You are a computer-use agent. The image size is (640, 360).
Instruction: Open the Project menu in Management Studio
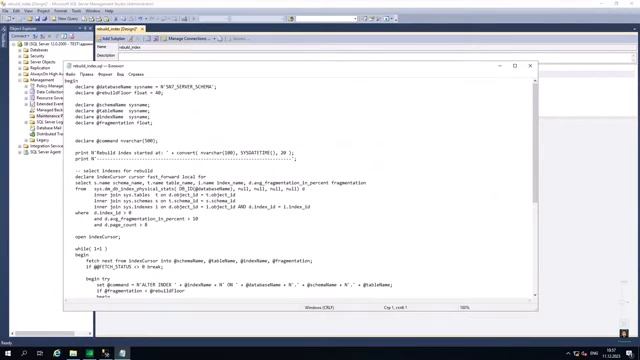point(43,11)
